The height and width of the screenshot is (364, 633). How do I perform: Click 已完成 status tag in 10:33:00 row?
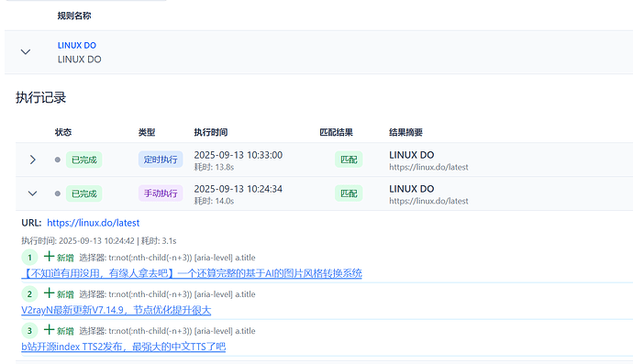click(x=84, y=160)
